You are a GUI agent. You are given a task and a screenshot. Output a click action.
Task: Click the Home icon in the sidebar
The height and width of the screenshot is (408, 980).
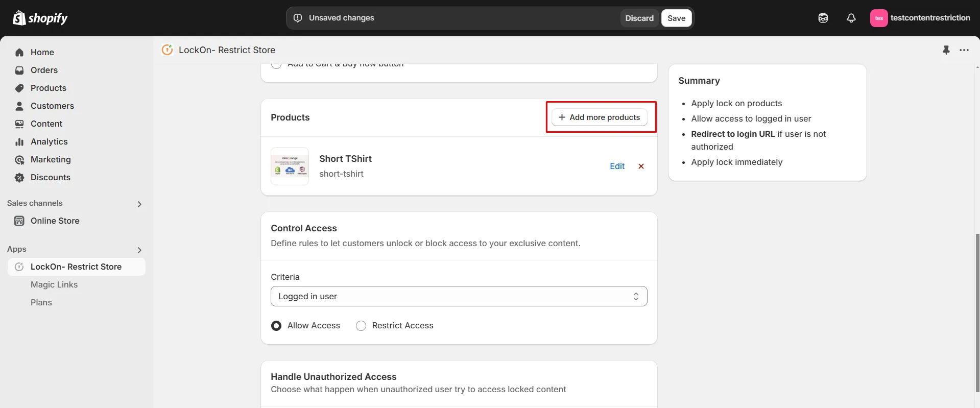(x=19, y=52)
